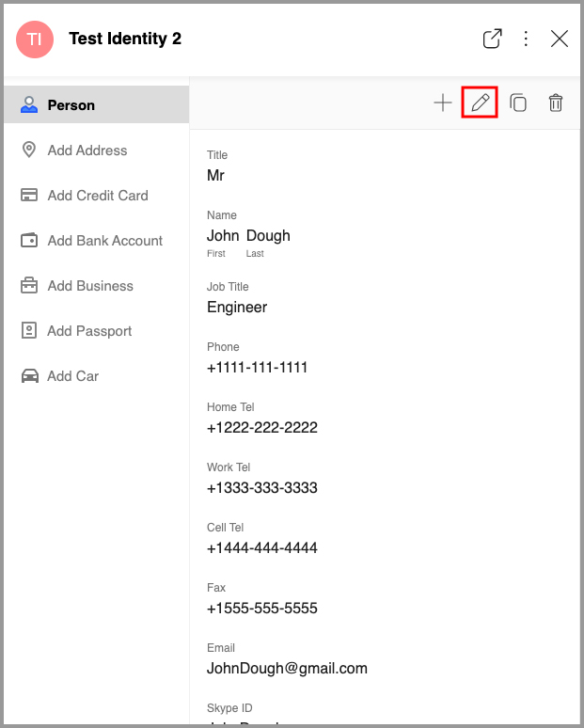Click the Fax number +1555-555-5555
Screen dimensions: 584x728
click(261, 609)
